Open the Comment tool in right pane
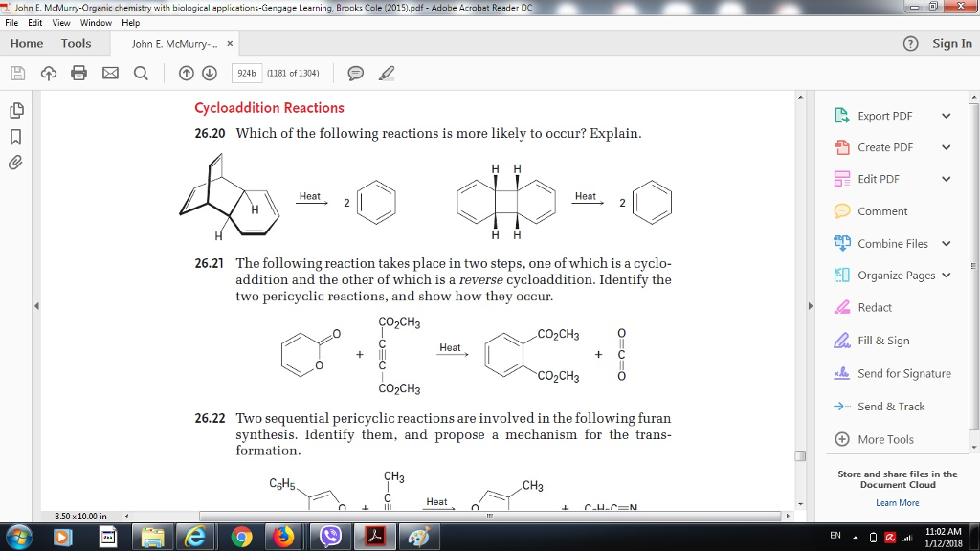This screenshot has height=551, width=980. (881, 211)
